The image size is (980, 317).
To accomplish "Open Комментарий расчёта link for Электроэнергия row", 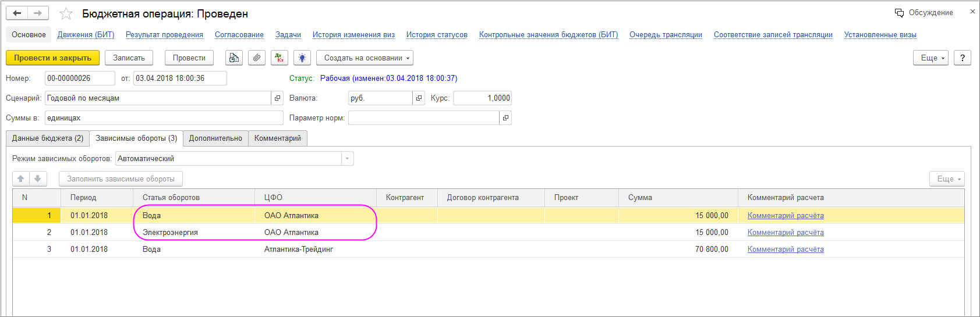I will [x=786, y=233].
